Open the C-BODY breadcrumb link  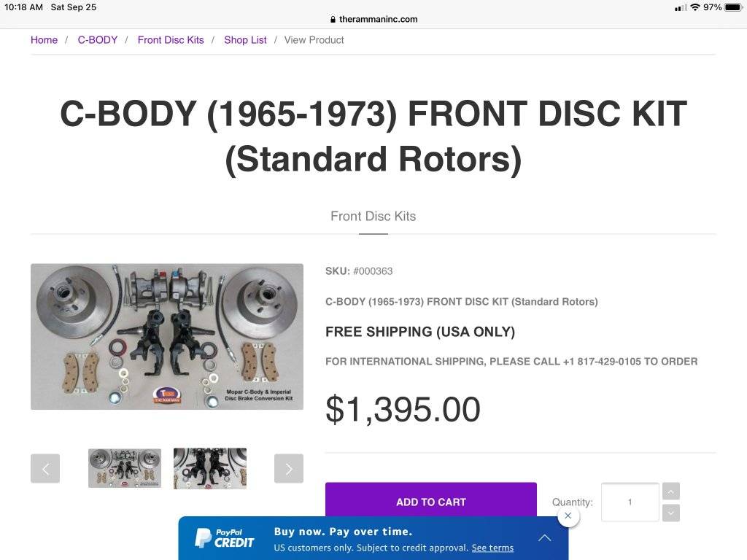(98, 40)
